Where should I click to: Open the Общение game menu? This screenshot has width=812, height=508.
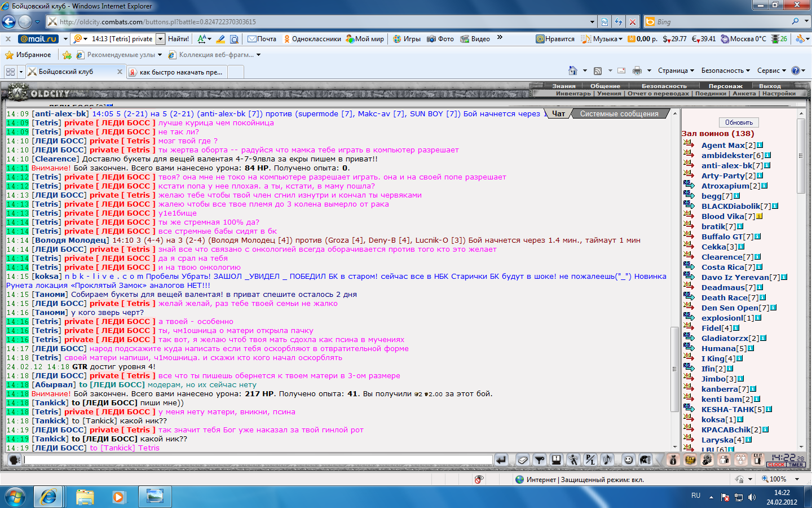605,86
